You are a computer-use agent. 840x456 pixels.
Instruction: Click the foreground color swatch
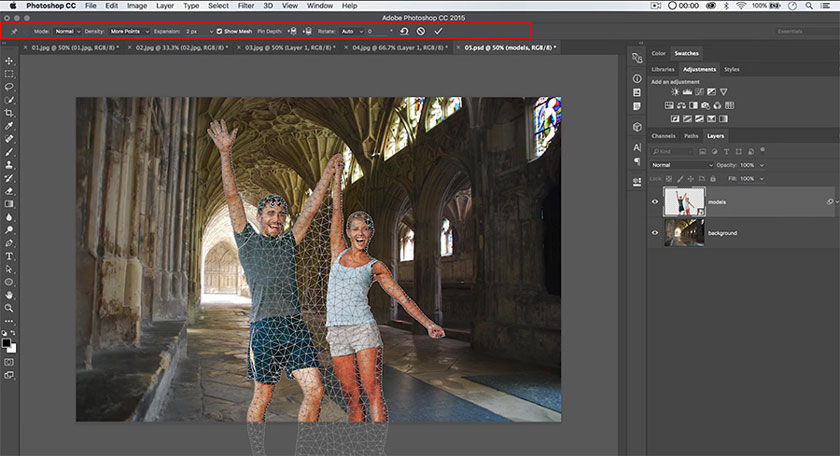click(x=7, y=343)
